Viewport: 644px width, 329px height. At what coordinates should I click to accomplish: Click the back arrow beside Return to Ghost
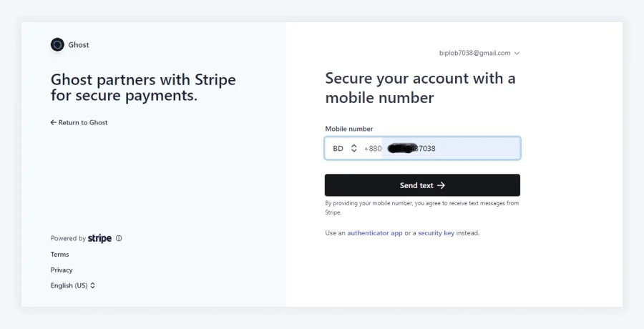[54, 122]
